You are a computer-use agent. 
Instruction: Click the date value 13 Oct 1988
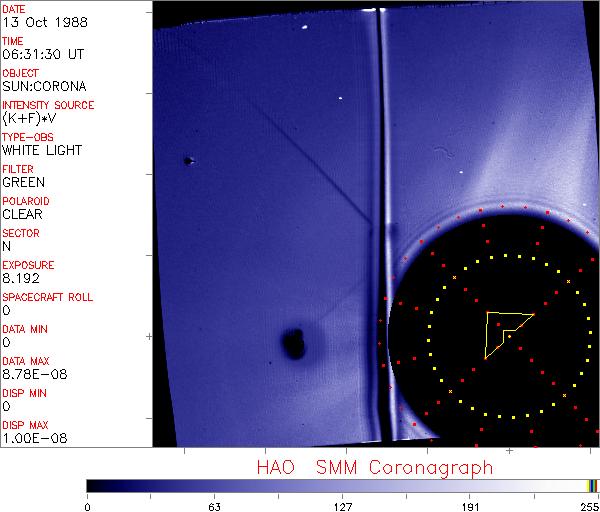35,22
